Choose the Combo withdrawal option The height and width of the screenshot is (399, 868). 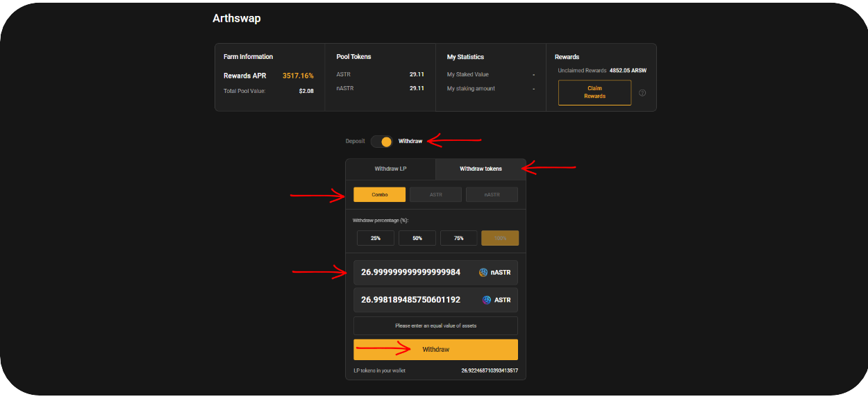click(379, 195)
